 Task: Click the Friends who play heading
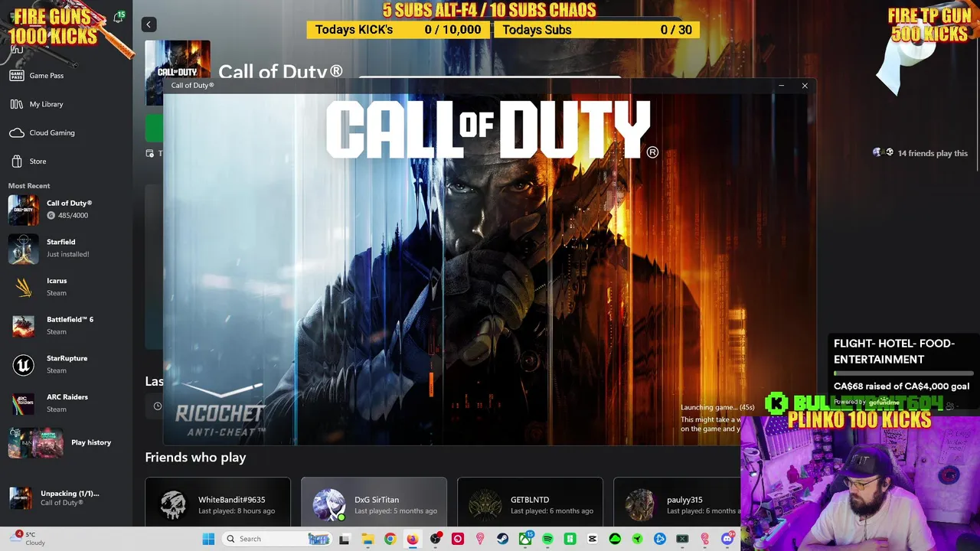[195, 458]
